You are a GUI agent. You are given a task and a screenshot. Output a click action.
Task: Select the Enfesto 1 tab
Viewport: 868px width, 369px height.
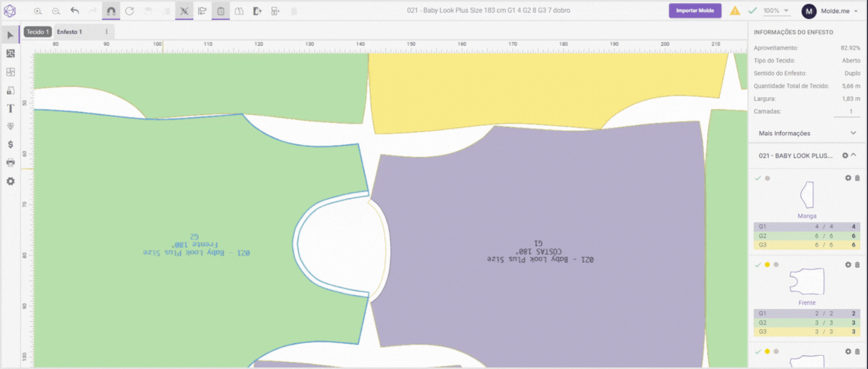click(69, 32)
